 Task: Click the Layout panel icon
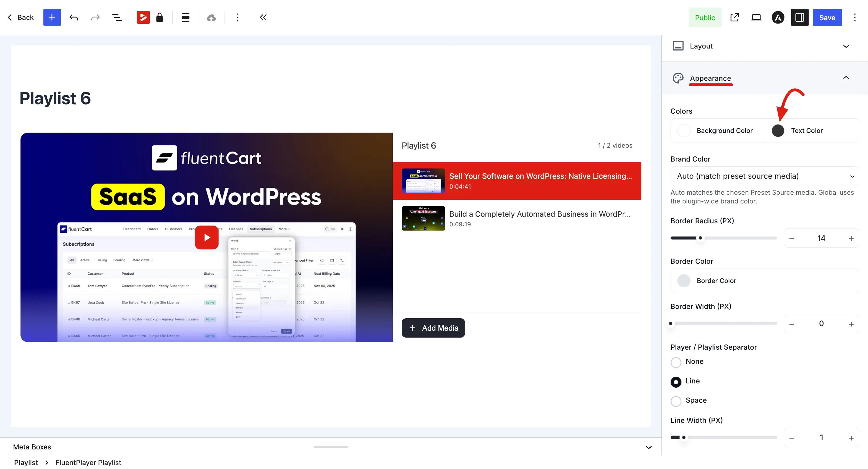tap(678, 46)
